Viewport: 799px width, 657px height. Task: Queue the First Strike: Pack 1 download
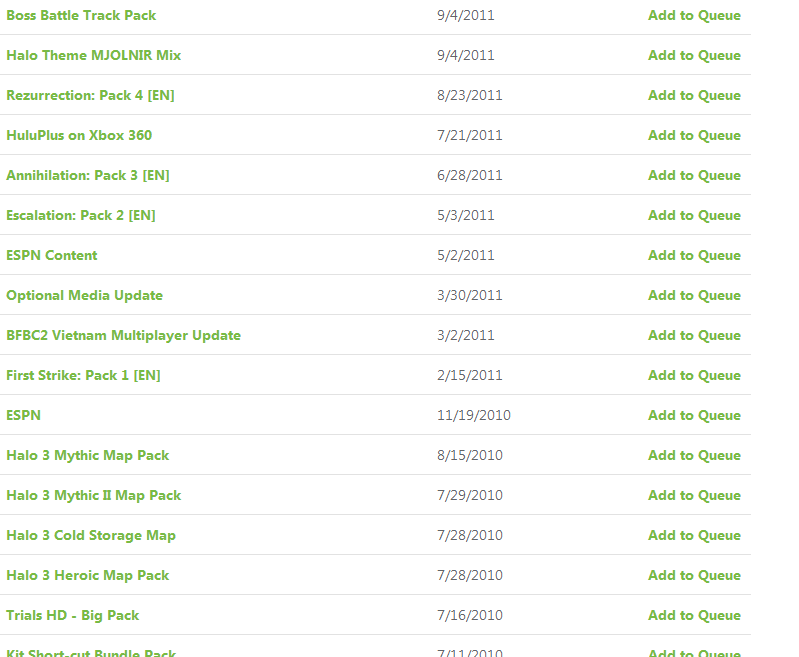pos(694,375)
